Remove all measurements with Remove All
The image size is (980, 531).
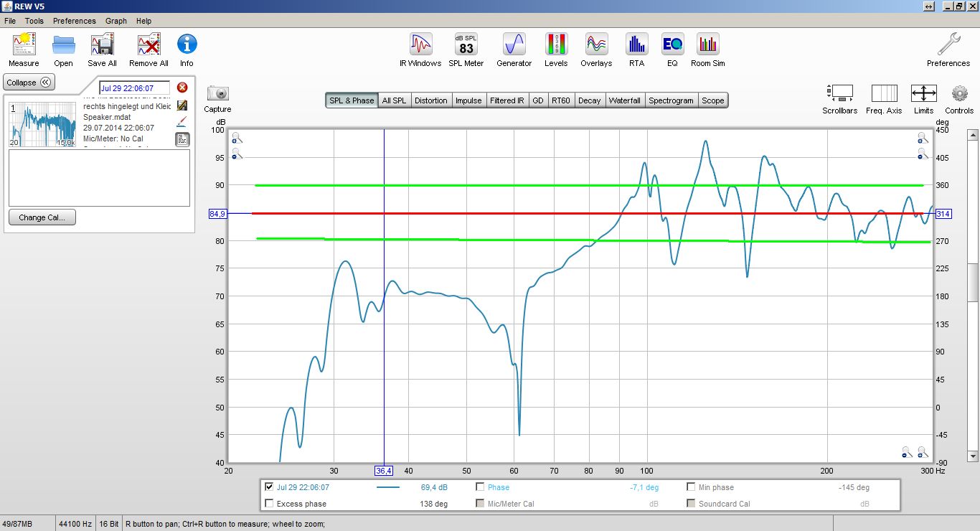click(x=149, y=50)
